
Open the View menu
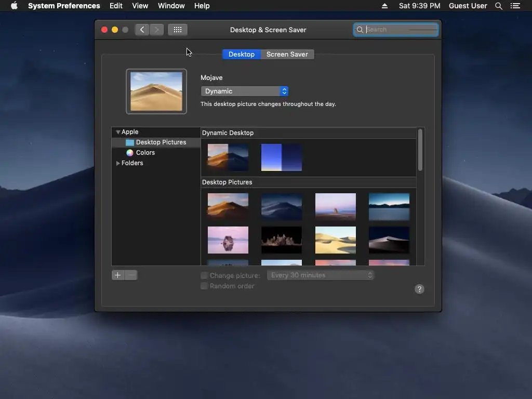140,6
